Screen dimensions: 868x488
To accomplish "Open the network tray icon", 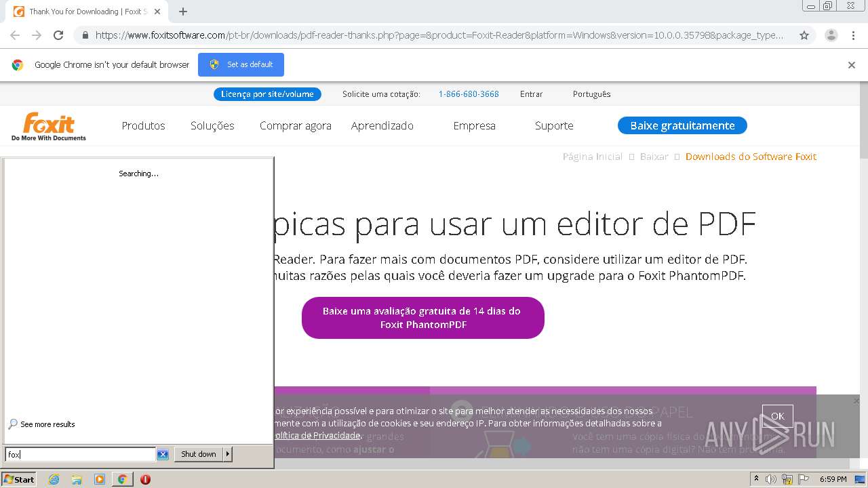I will pos(787,479).
